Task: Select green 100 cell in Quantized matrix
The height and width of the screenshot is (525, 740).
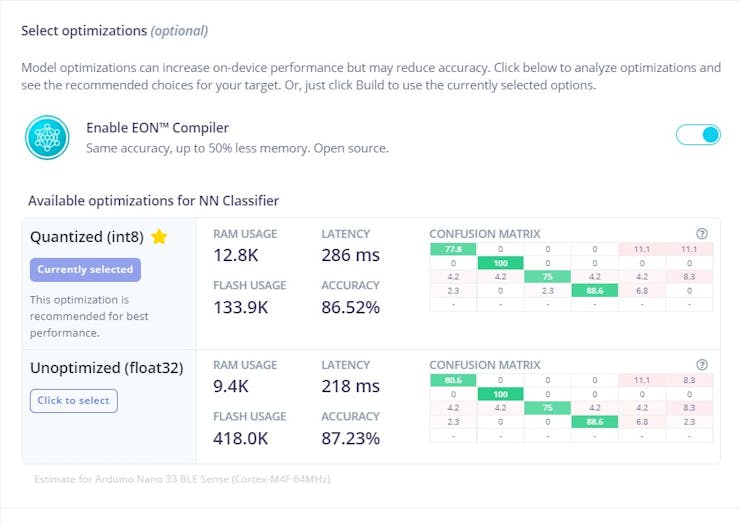Action: pos(500,263)
